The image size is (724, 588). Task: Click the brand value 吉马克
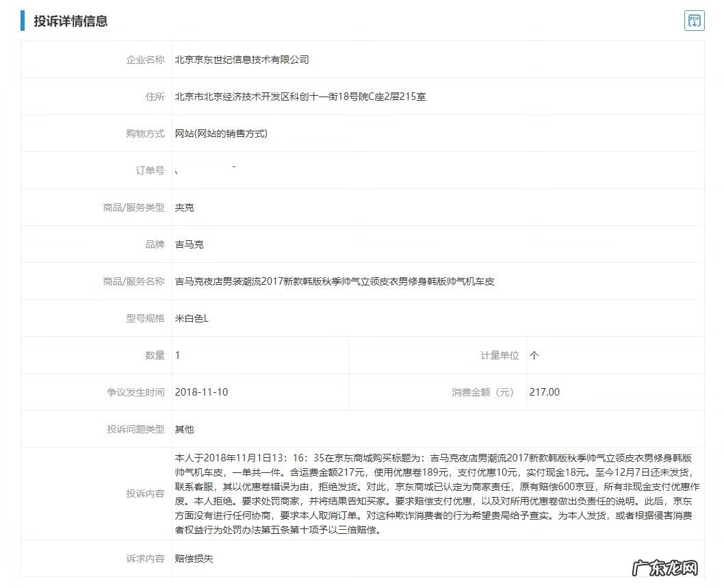coord(189,244)
